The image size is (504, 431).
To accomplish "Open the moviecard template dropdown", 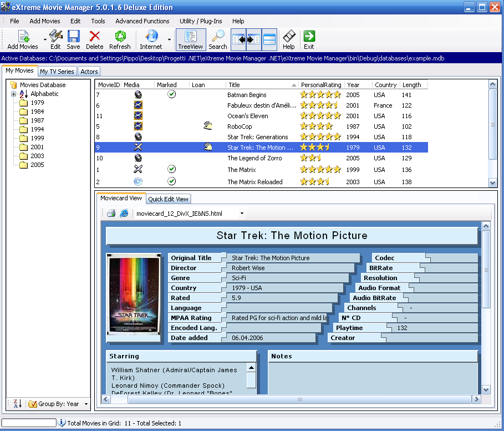I will click(x=242, y=213).
